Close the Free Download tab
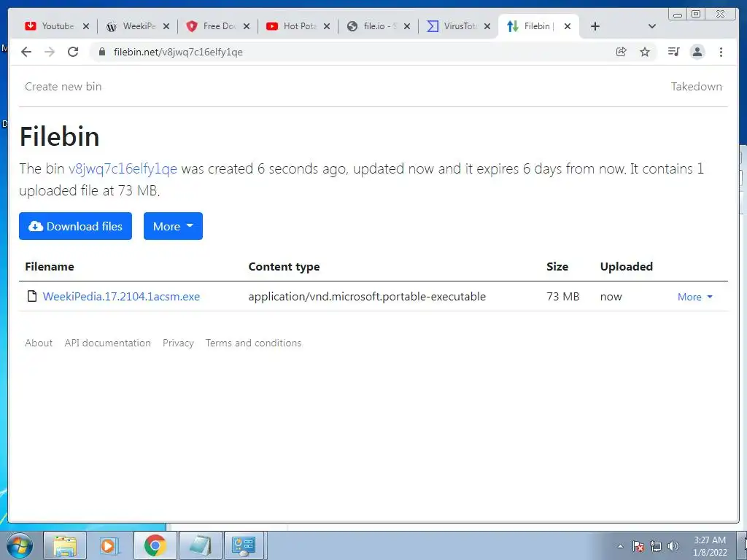Screen dimensions: 747x560 click(x=247, y=26)
